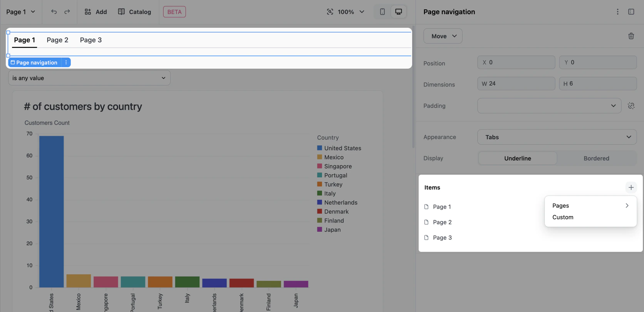Image resolution: width=644 pixels, height=312 pixels.
Task: Open Page navigation panel options menu
Action: tap(617, 12)
